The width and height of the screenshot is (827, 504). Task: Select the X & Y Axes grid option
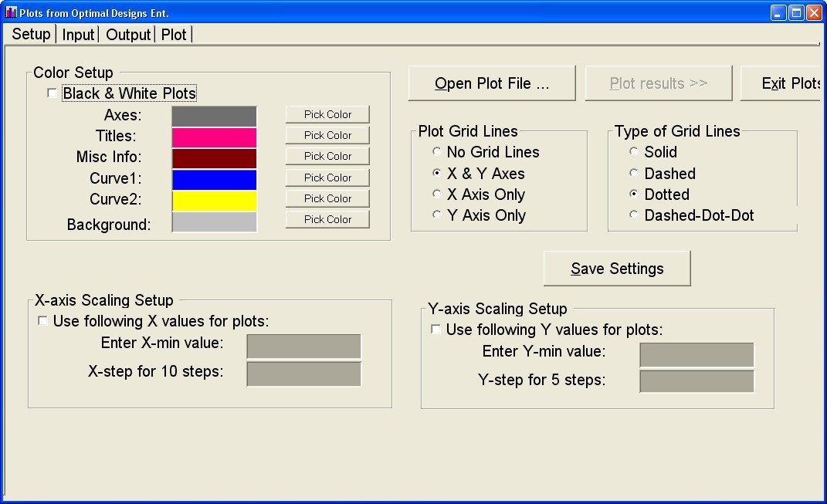tap(436, 173)
